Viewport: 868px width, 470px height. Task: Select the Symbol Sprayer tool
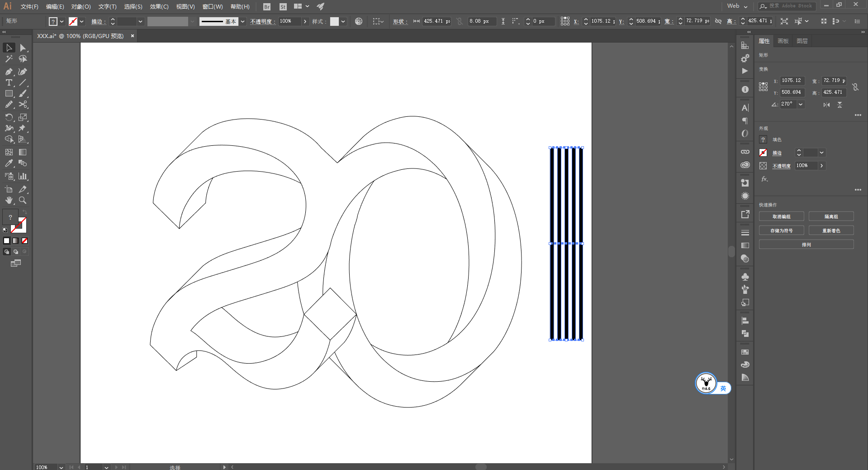(x=9, y=176)
